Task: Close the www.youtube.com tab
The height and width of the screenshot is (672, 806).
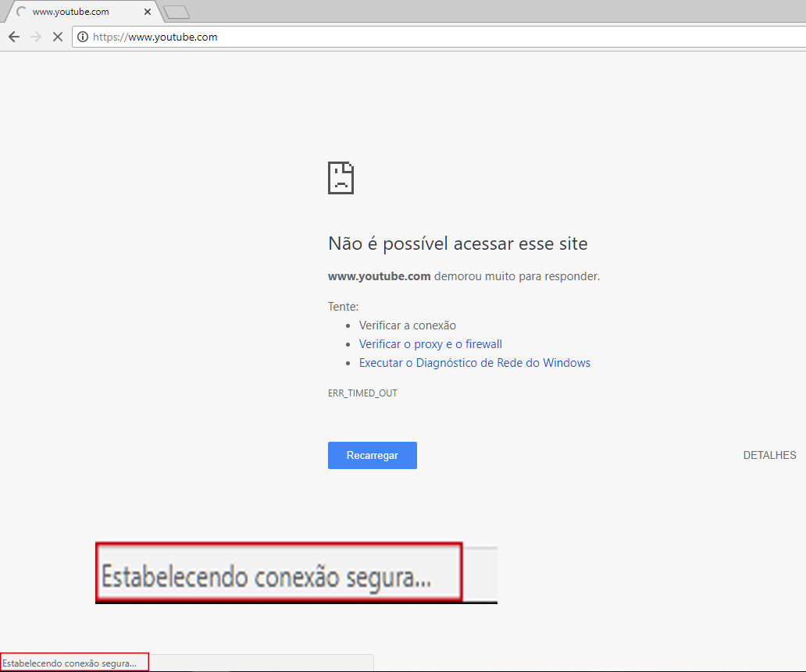Action: click(147, 11)
